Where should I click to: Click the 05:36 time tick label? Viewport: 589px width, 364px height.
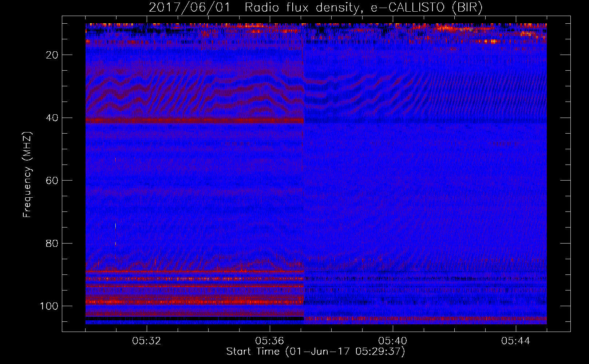(x=270, y=341)
